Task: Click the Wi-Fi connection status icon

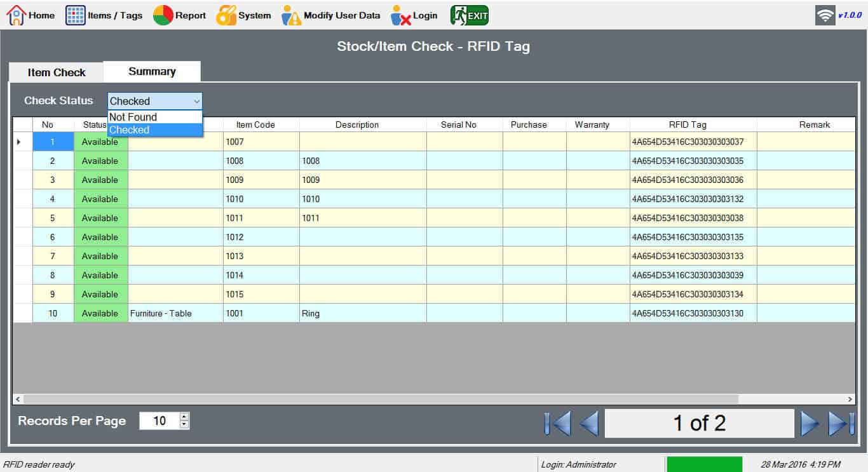Action: point(825,15)
